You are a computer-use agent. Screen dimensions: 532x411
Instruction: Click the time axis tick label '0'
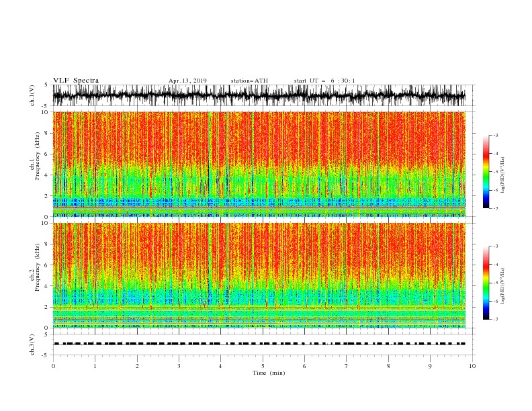tap(53, 366)
